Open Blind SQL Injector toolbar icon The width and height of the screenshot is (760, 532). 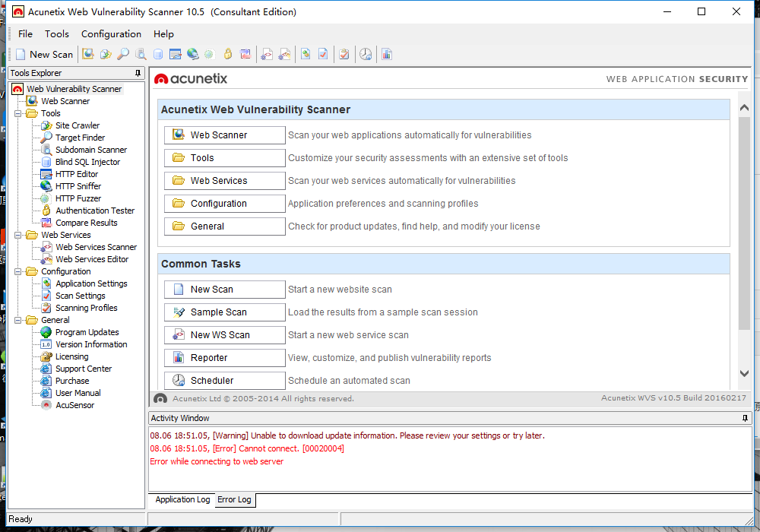point(158,54)
